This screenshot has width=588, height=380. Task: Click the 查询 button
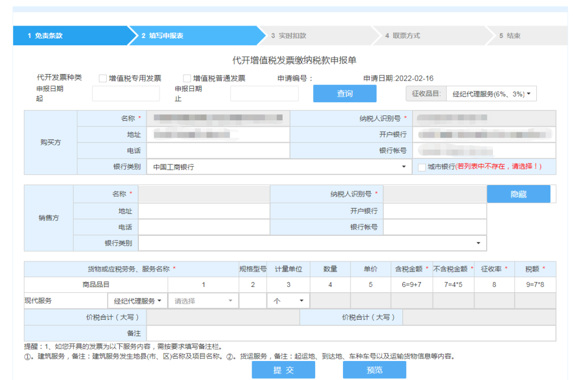pos(345,94)
